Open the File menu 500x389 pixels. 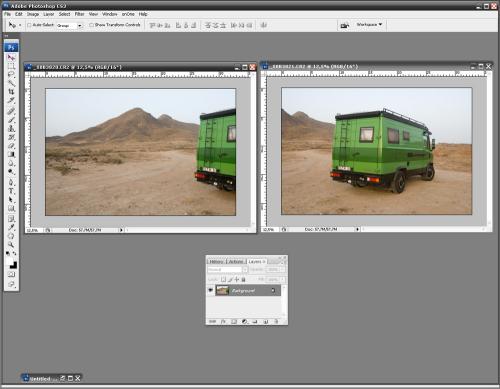click(7, 14)
